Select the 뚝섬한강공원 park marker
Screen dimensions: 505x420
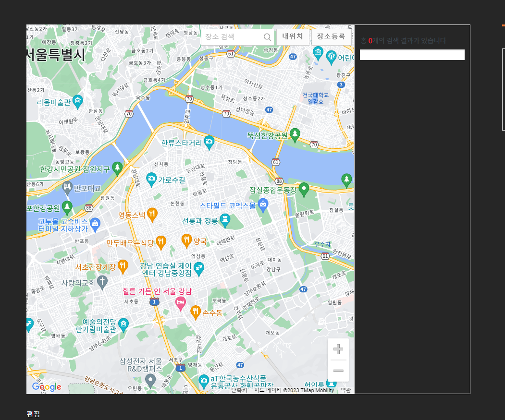295,135
